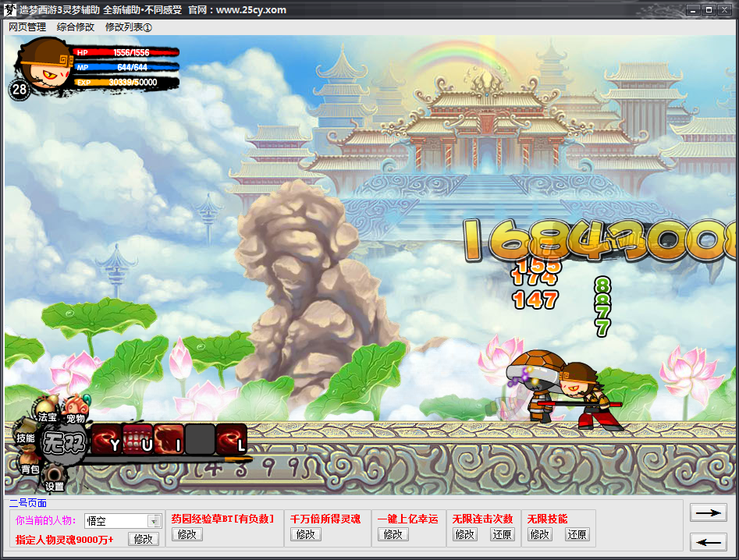Open the 法宝 (treasure) gourd icon
739x560 pixels.
tap(46, 409)
